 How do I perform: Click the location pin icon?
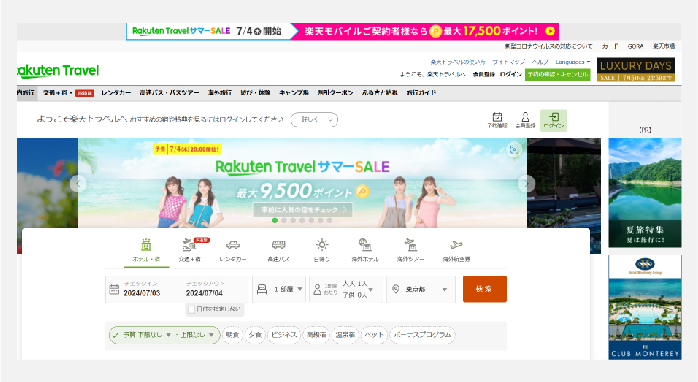pyautogui.click(x=395, y=289)
